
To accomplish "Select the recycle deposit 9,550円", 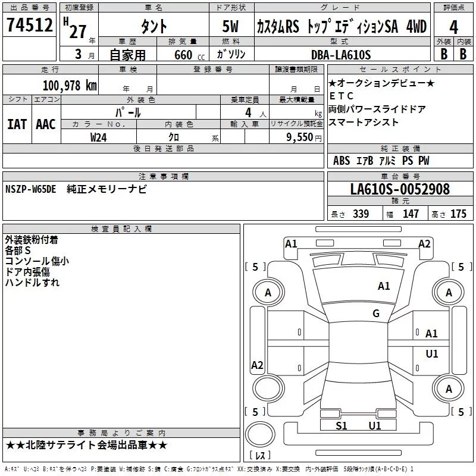I will 304,137.
